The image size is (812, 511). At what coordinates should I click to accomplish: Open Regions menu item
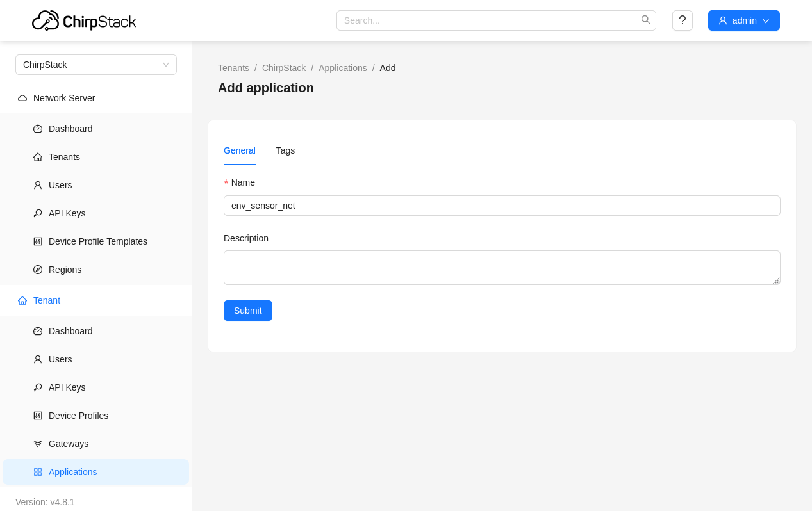tap(96, 270)
